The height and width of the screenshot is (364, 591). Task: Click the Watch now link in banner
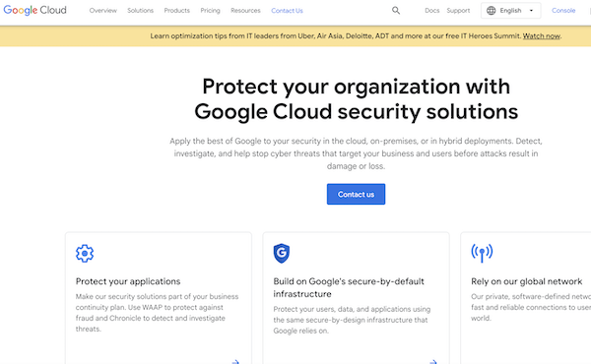pos(541,36)
